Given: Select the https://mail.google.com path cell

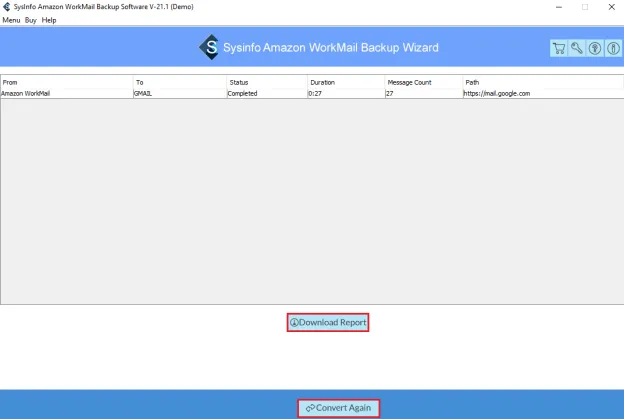Looking at the screenshot, I should (543, 94).
